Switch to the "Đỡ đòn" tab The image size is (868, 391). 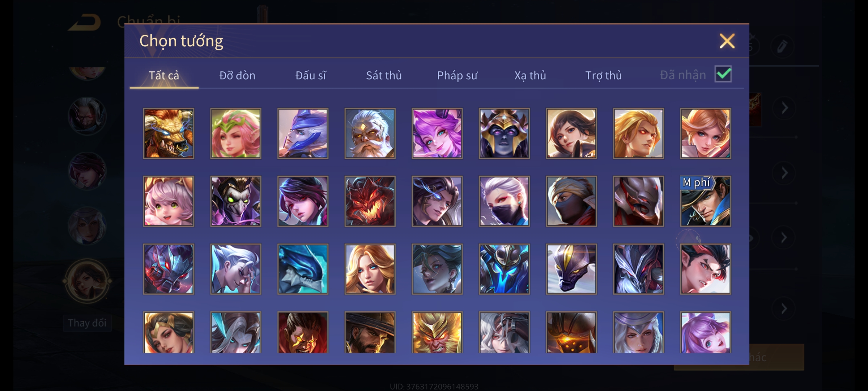[237, 75]
